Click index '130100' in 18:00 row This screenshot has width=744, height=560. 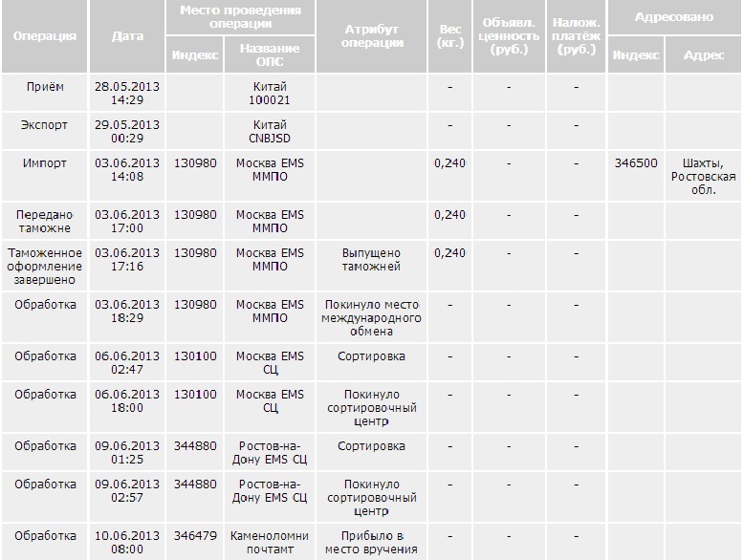click(195, 395)
